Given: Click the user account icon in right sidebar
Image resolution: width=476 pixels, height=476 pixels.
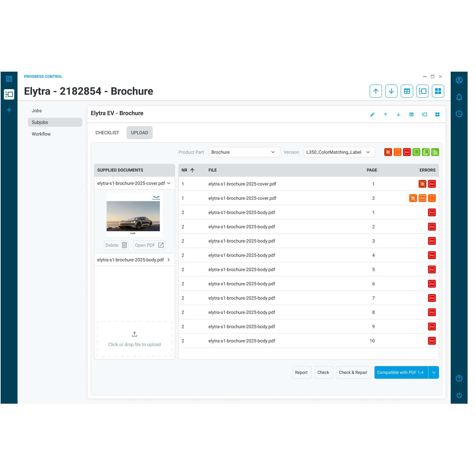Looking at the screenshot, I should coord(459,80).
